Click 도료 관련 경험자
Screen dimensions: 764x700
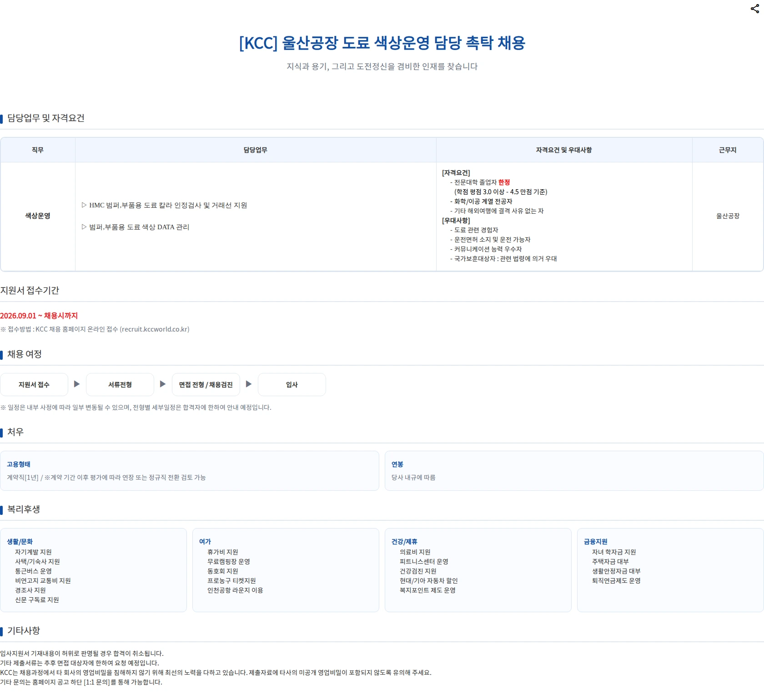click(x=474, y=230)
